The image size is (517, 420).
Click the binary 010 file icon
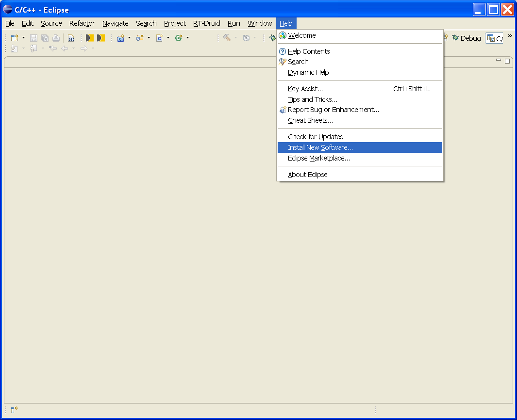[71, 38]
